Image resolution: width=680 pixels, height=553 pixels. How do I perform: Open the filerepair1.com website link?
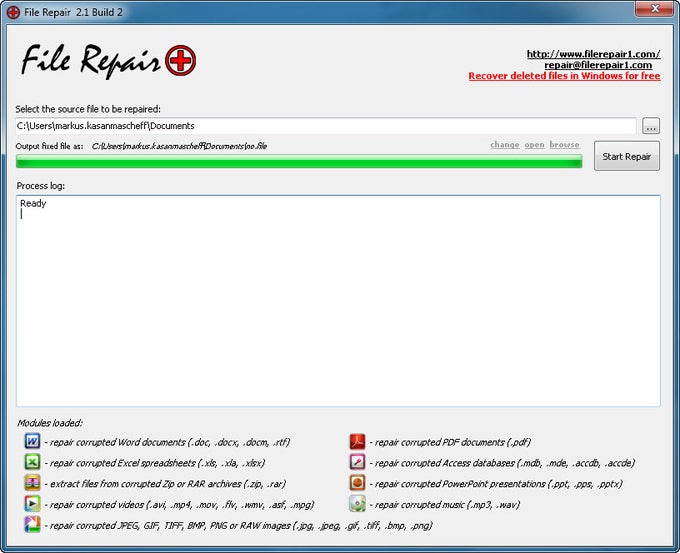(593, 54)
